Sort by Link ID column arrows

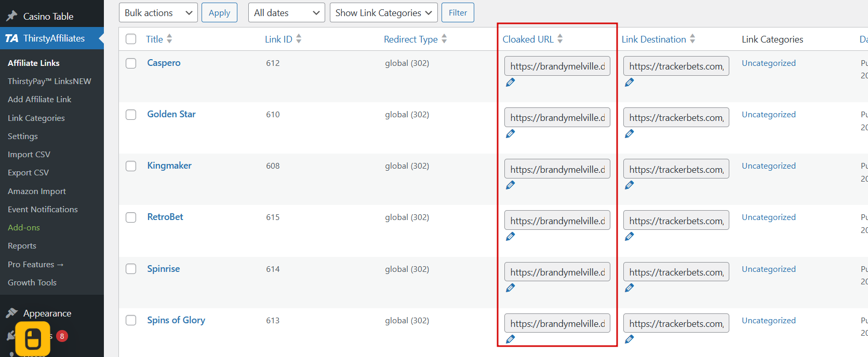tap(299, 39)
